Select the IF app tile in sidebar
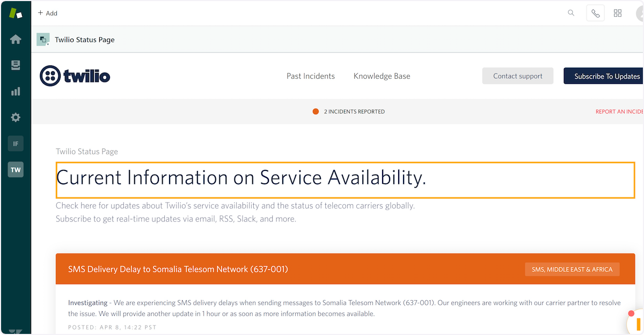The width and height of the screenshot is (644, 335). tap(16, 144)
